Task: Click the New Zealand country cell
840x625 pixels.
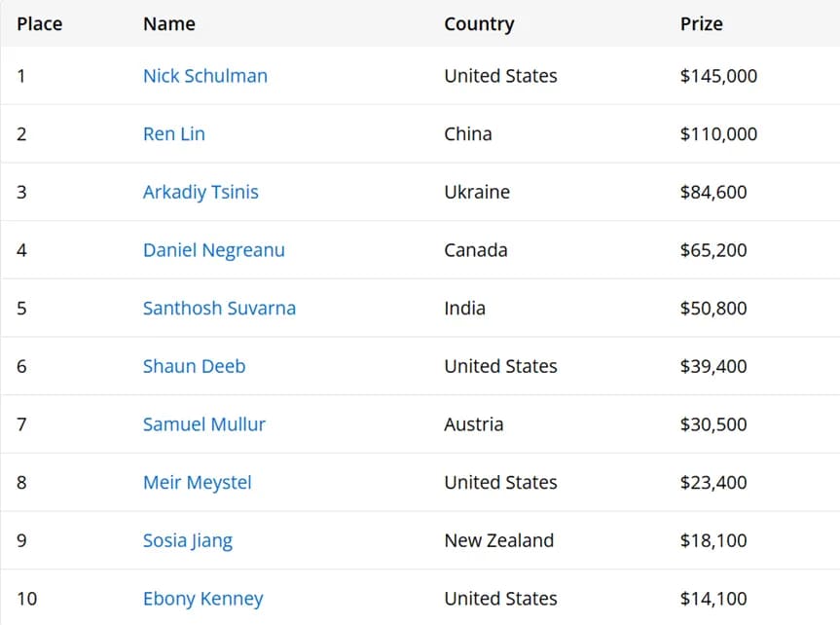Action: click(x=498, y=540)
